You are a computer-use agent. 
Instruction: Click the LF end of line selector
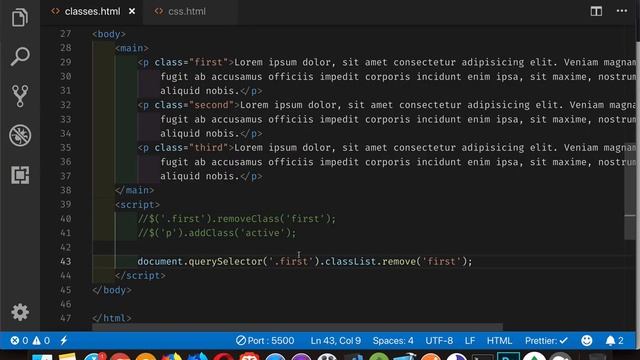469,340
